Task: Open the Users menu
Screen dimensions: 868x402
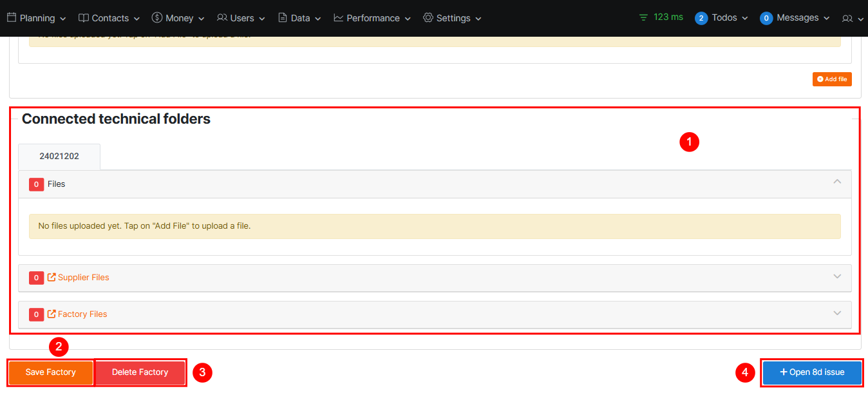Action: [x=241, y=18]
